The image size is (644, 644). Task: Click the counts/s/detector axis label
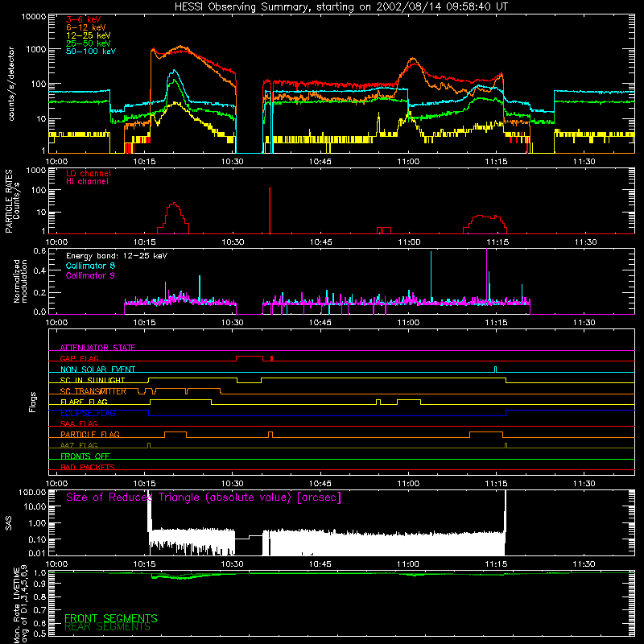(11, 84)
